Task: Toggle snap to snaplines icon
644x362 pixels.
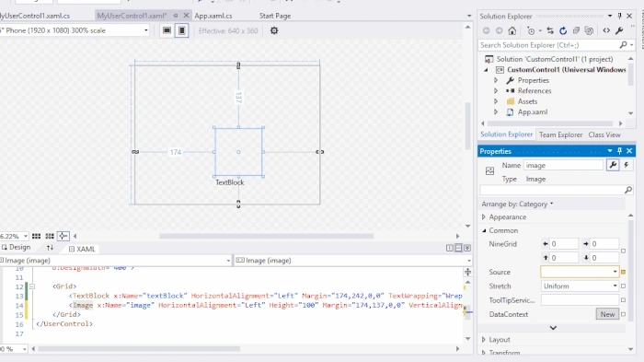Action: (63, 236)
